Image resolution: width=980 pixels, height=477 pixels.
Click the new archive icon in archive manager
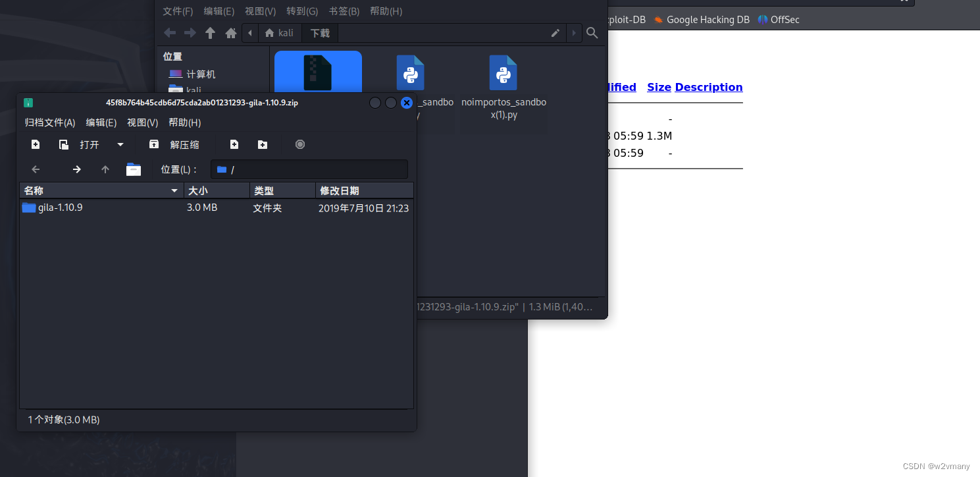[36, 144]
